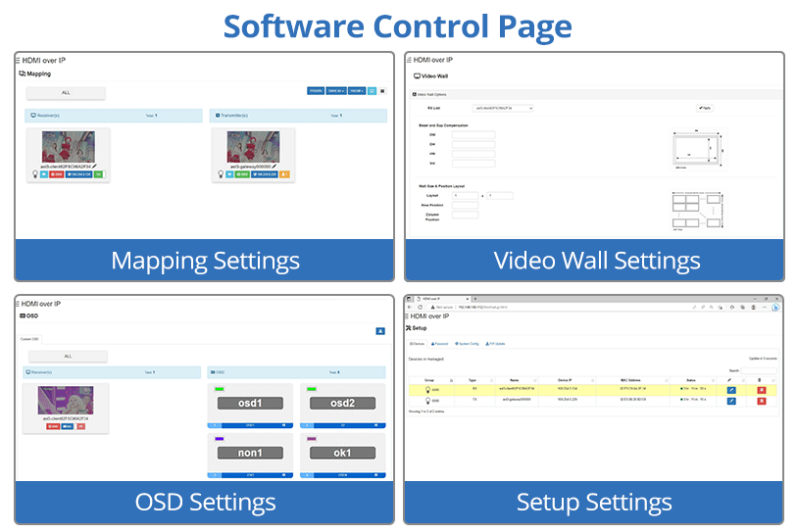Screen dimensions: 797x532
Task: Click the ALL button in Mapping page
Action: pos(66,93)
